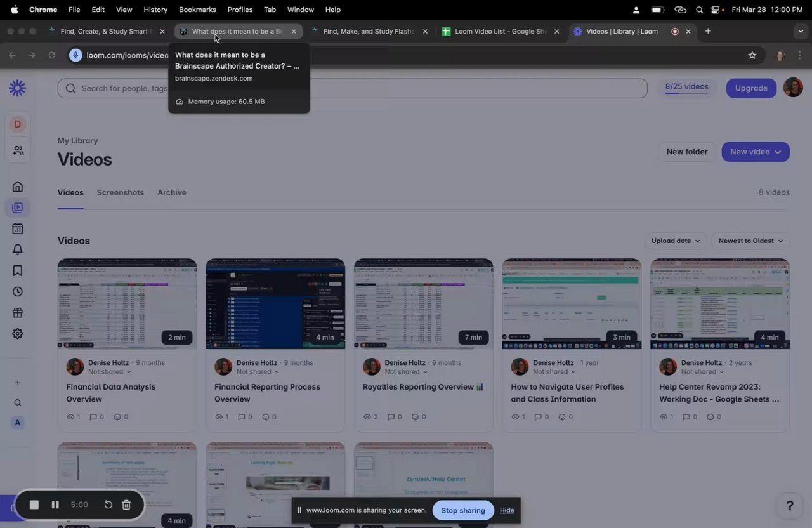Image resolution: width=812 pixels, height=528 pixels.
Task: Open the help question mark button
Action: (x=790, y=505)
